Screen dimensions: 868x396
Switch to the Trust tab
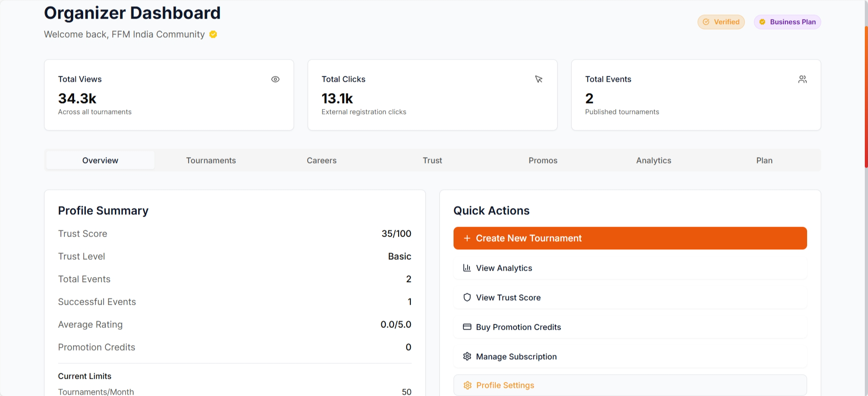click(x=432, y=160)
